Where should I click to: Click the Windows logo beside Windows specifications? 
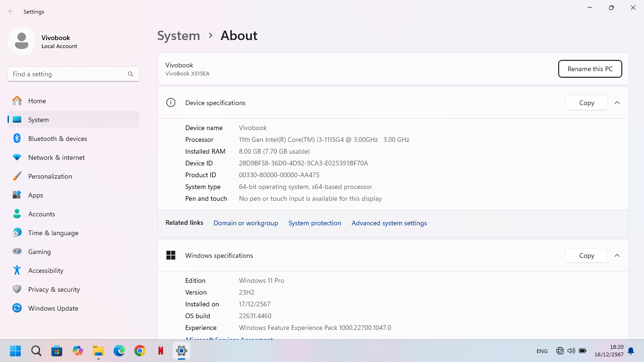(171, 255)
